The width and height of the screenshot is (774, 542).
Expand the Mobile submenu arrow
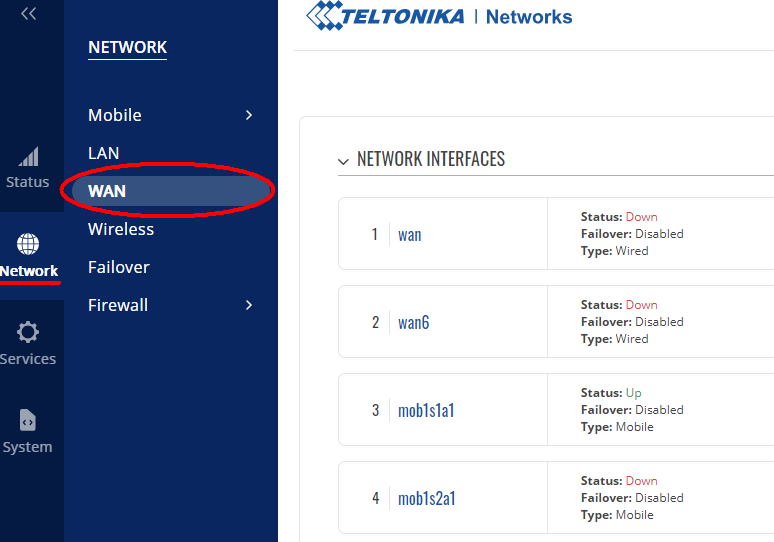click(249, 115)
